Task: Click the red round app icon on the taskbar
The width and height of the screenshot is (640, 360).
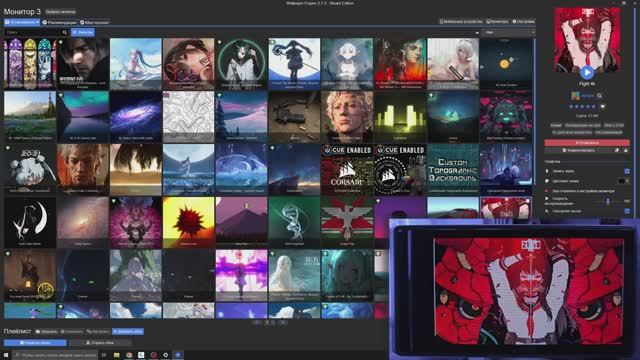Action: coord(153,355)
